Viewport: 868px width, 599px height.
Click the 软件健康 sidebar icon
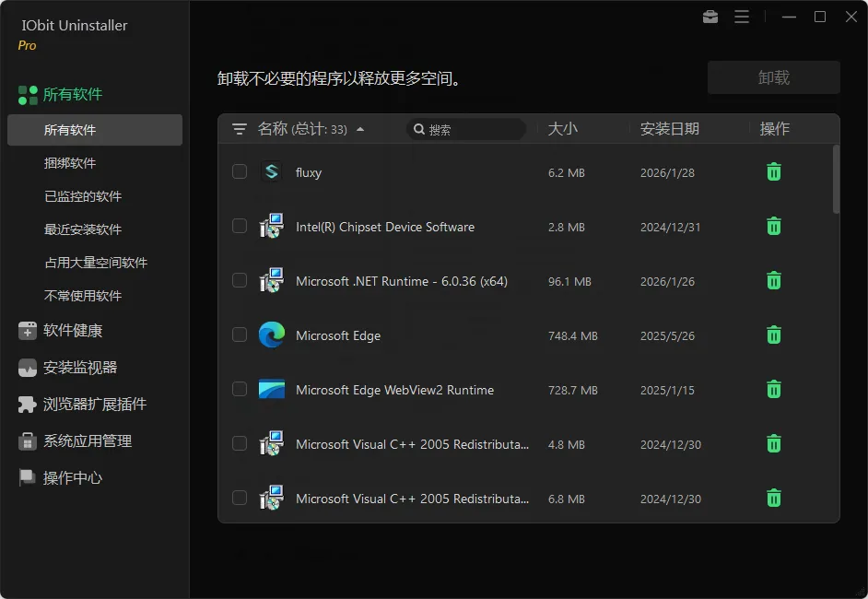click(27, 331)
